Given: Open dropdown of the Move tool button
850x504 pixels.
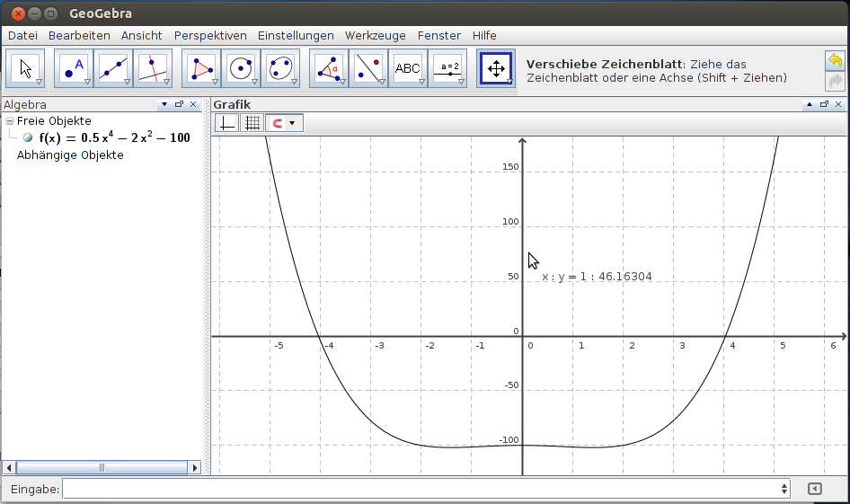Looking at the screenshot, I should (x=39, y=82).
